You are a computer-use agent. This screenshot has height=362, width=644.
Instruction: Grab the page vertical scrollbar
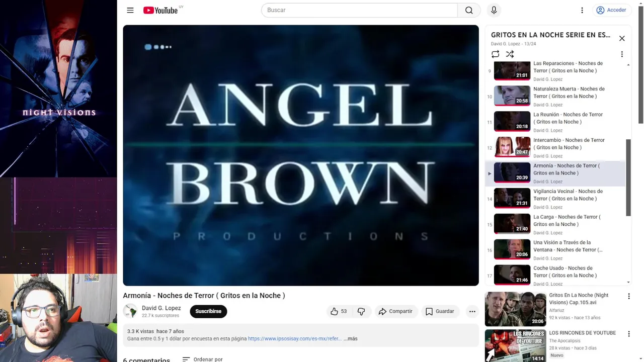click(640, 64)
